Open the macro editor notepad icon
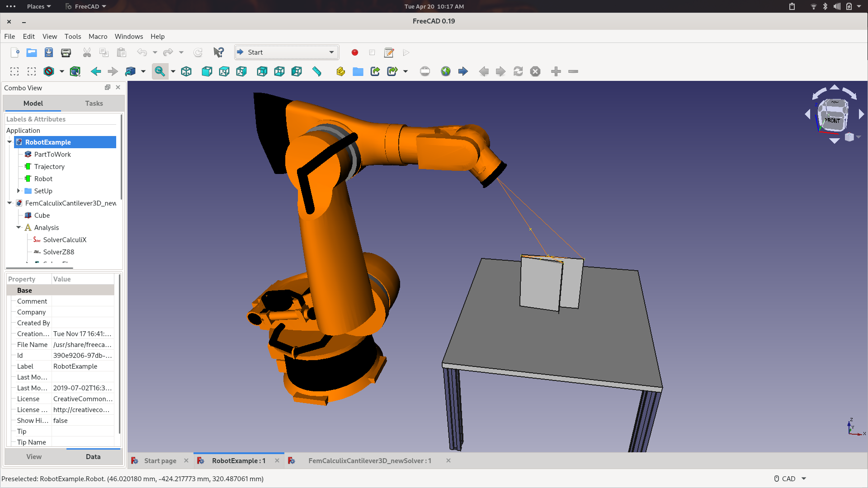Viewport: 868px width, 488px height. (x=389, y=52)
